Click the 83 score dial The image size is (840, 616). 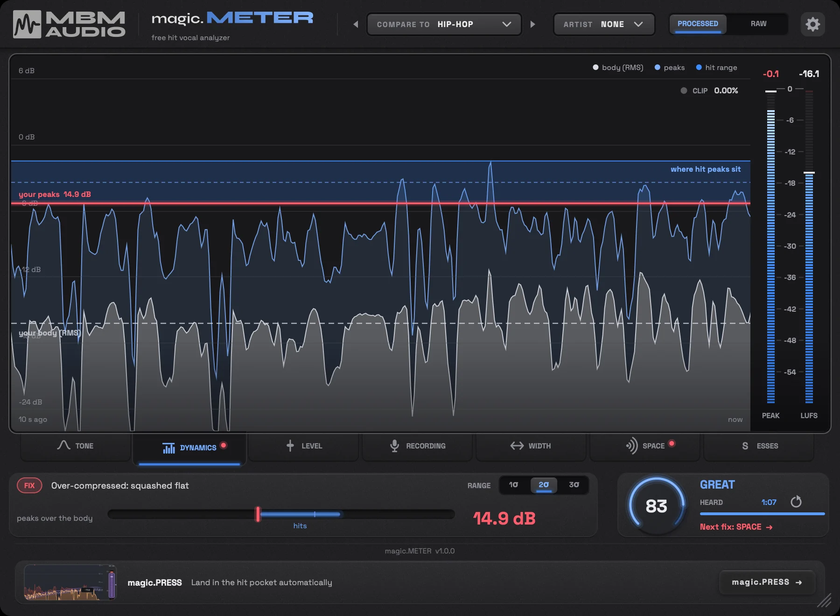657,505
